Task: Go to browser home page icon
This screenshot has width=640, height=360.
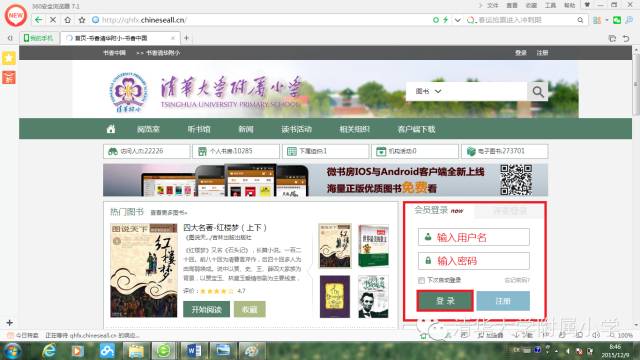Action: 67,20
